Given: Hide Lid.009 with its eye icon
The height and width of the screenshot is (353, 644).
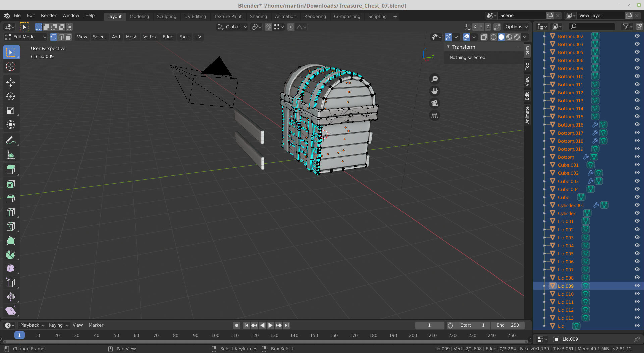Looking at the screenshot, I should point(637,286).
